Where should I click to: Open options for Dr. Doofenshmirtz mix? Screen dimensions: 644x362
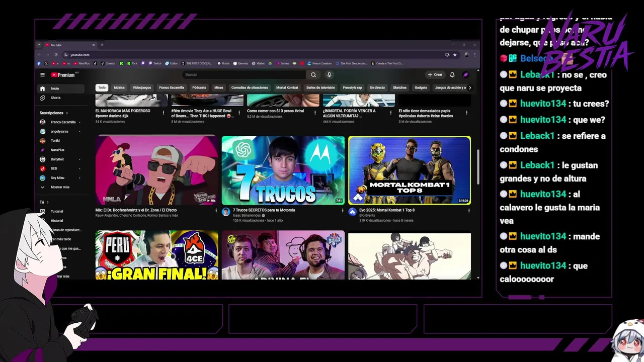216,211
